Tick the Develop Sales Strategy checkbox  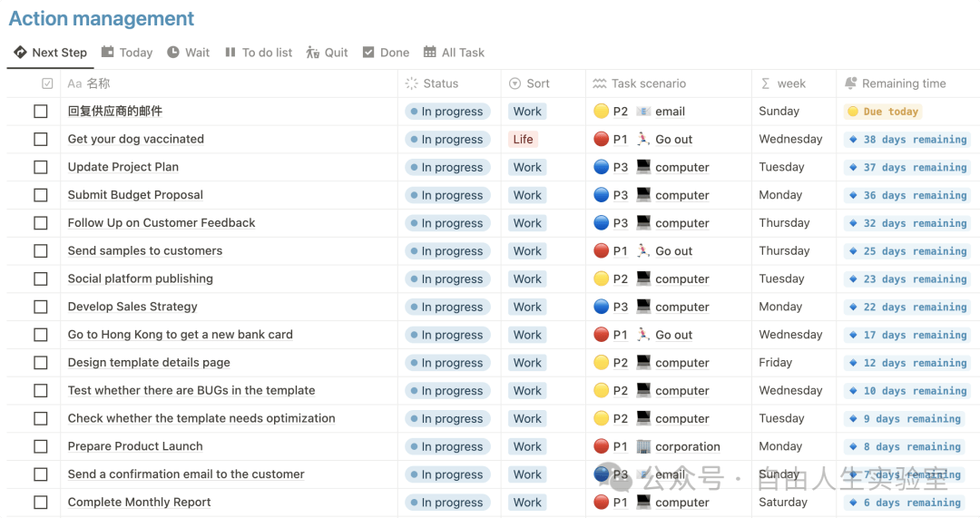point(41,307)
